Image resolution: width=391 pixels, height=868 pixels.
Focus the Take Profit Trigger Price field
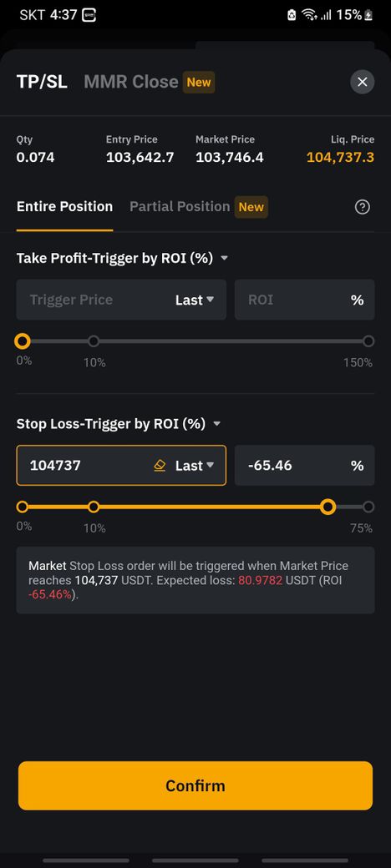94,300
